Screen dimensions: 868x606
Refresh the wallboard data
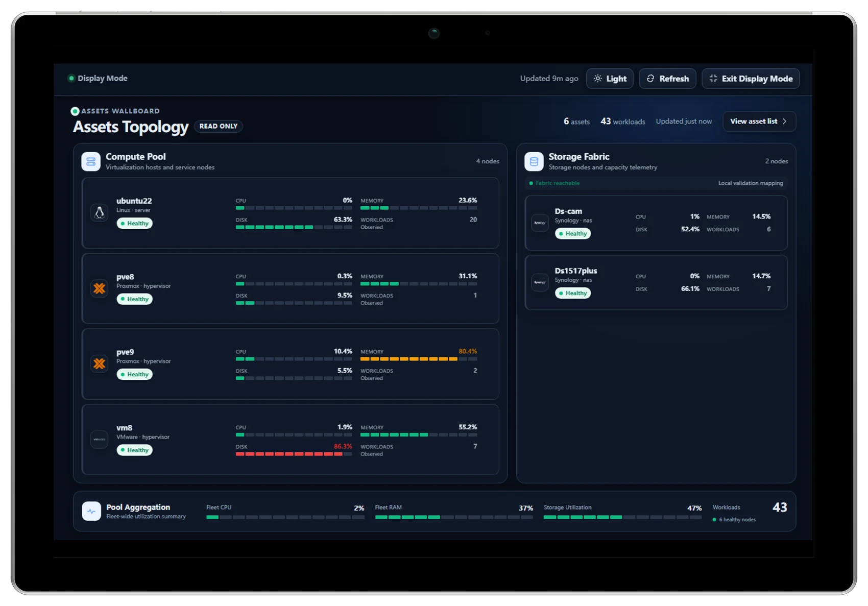(x=667, y=79)
